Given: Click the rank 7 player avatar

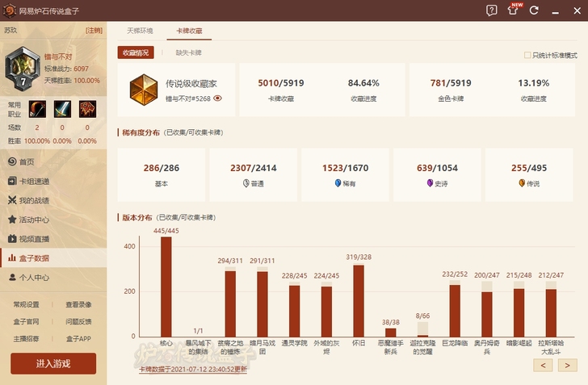Looking at the screenshot, I should [x=23, y=69].
